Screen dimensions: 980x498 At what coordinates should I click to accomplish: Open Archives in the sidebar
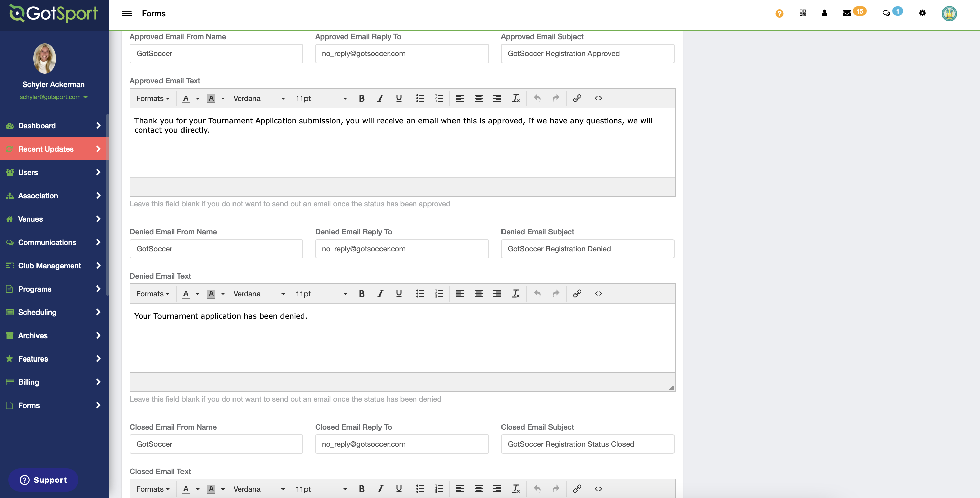[54, 335]
